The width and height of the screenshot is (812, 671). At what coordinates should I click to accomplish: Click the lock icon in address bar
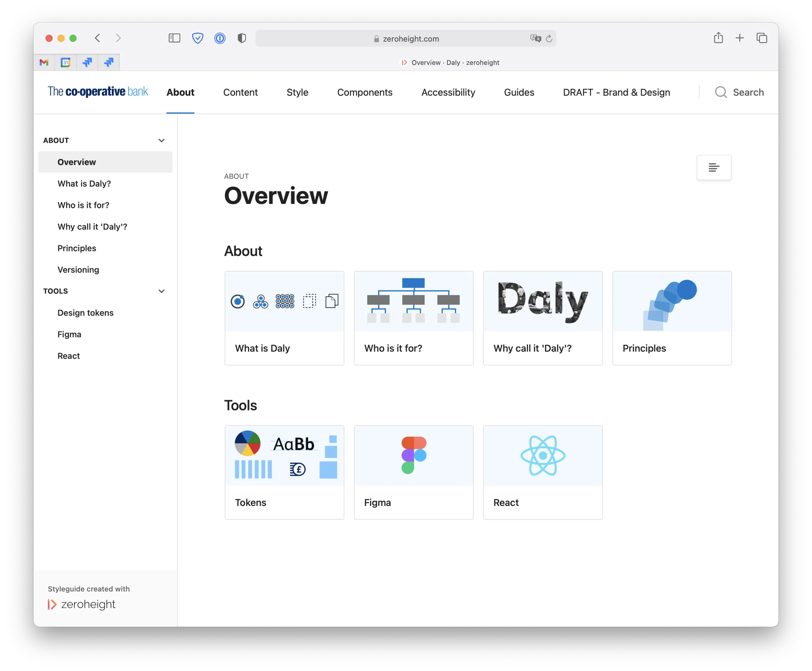pos(376,39)
